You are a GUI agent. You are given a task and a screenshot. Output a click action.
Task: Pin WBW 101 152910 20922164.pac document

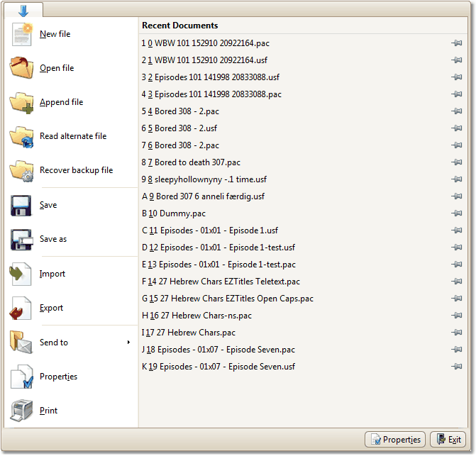tap(456, 43)
